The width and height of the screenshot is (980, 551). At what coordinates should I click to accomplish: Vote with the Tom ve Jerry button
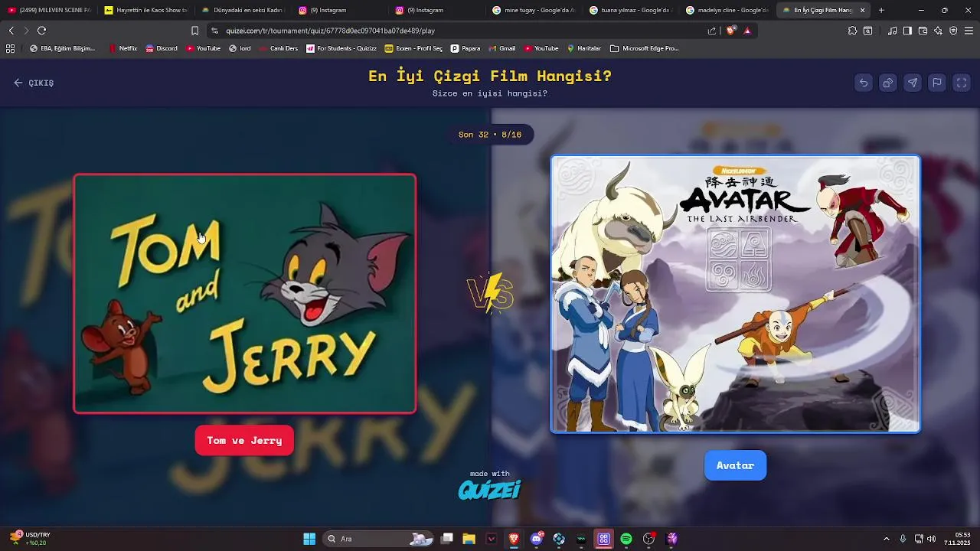244,440
